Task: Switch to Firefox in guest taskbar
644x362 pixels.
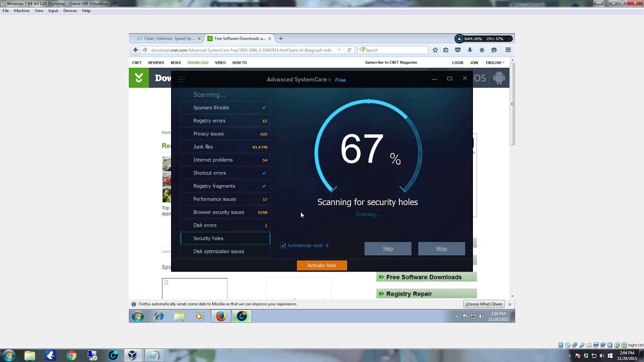Action: point(221,316)
